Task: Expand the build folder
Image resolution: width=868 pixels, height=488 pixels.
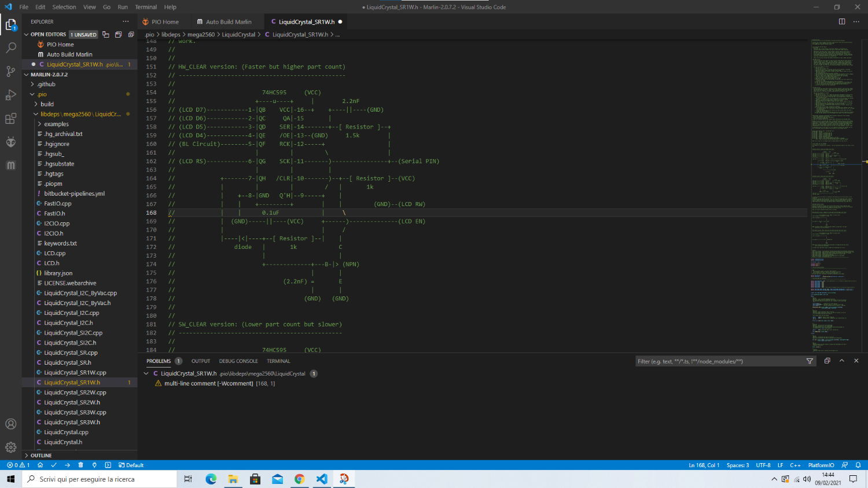Action: [47, 104]
